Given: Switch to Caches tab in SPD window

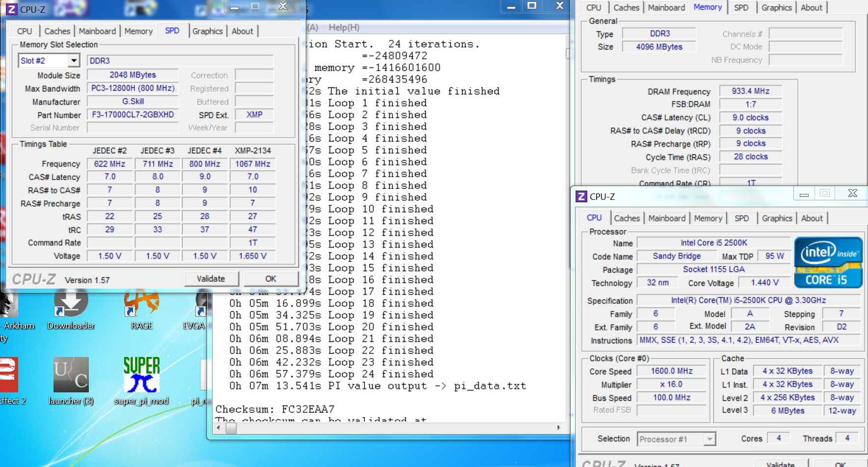Looking at the screenshot, I should coord(57,31).
